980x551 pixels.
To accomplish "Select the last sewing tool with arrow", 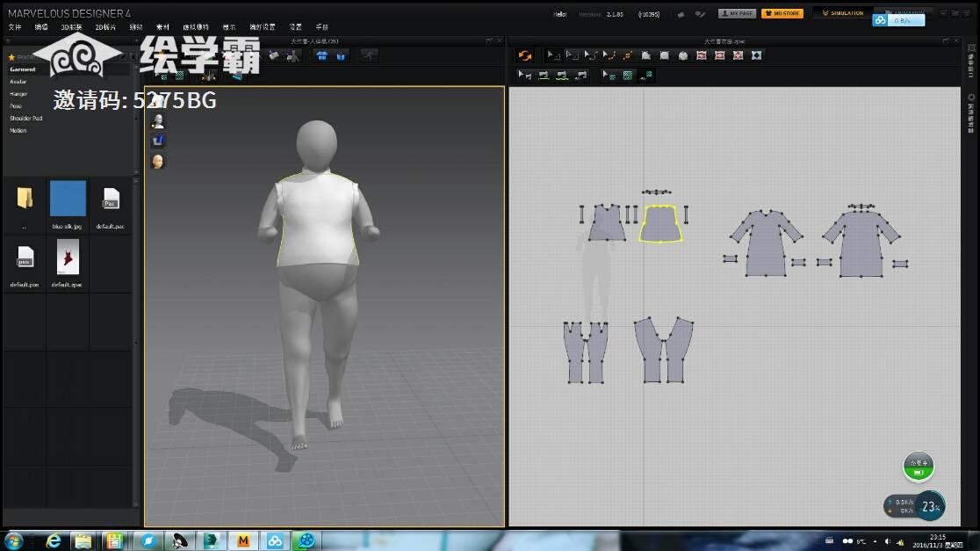I will click(x=580, y=75).
